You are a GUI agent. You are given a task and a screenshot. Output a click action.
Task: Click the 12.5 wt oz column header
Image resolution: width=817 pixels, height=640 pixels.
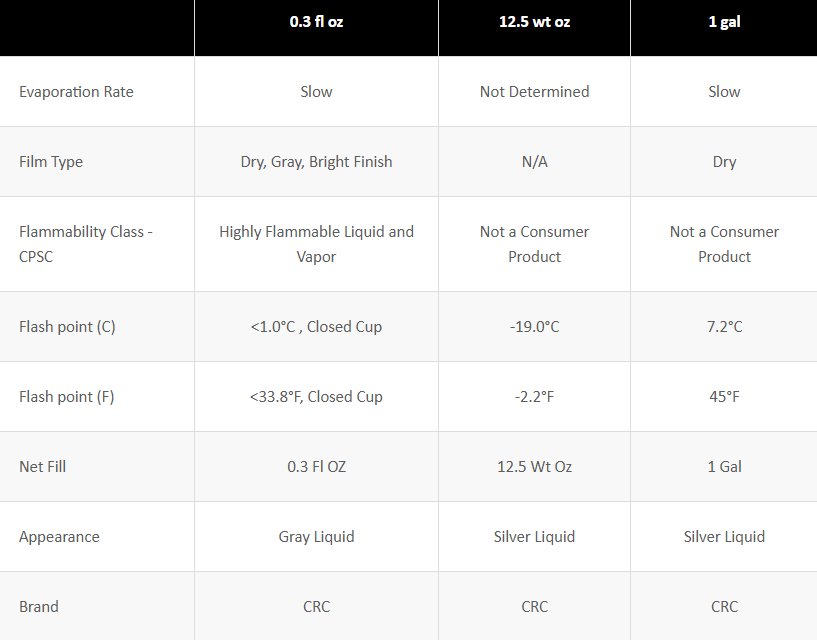(x=534, y=21)
